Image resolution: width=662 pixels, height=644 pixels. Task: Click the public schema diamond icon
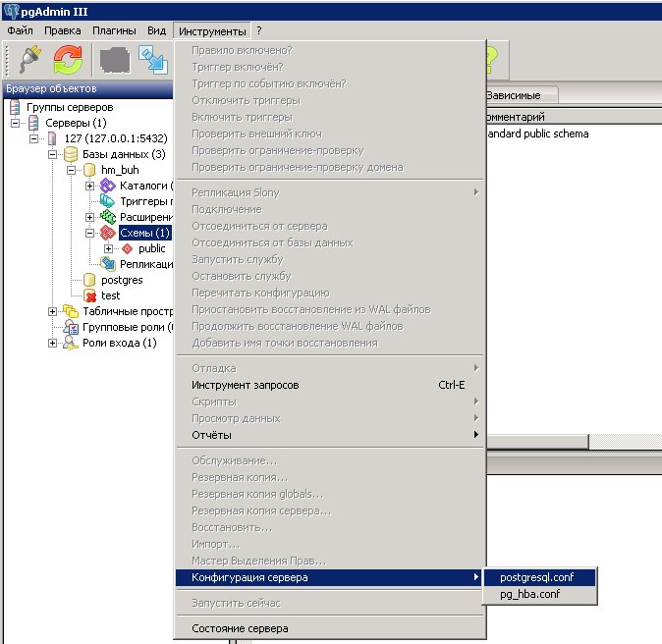click(127, 249)
